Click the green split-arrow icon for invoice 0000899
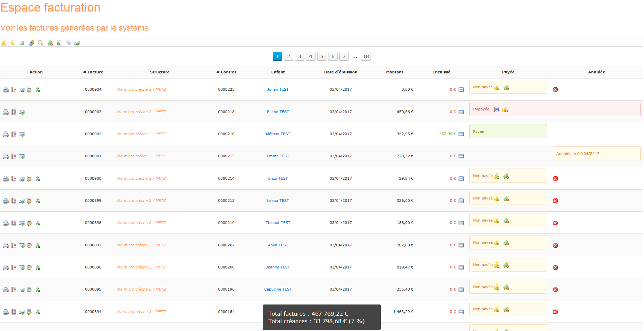This screenshot has width=644, height=331. pyautogui.click(x=38, y=201)
